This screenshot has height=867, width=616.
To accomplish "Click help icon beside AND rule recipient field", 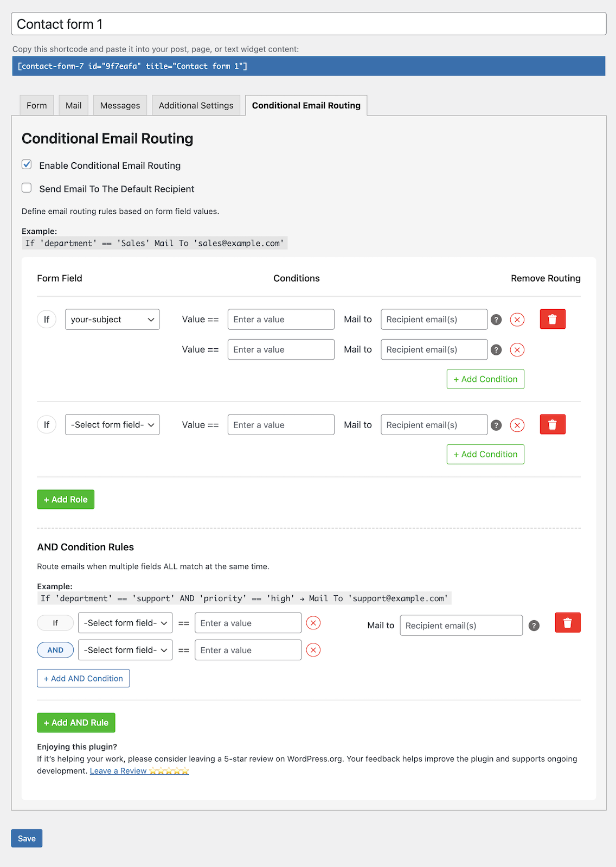I will click(534, 626).
